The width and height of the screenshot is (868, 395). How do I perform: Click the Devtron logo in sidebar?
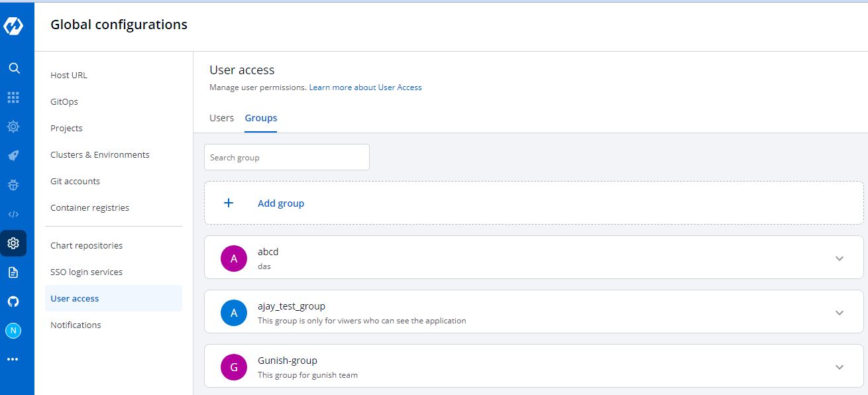click(13, 26)
